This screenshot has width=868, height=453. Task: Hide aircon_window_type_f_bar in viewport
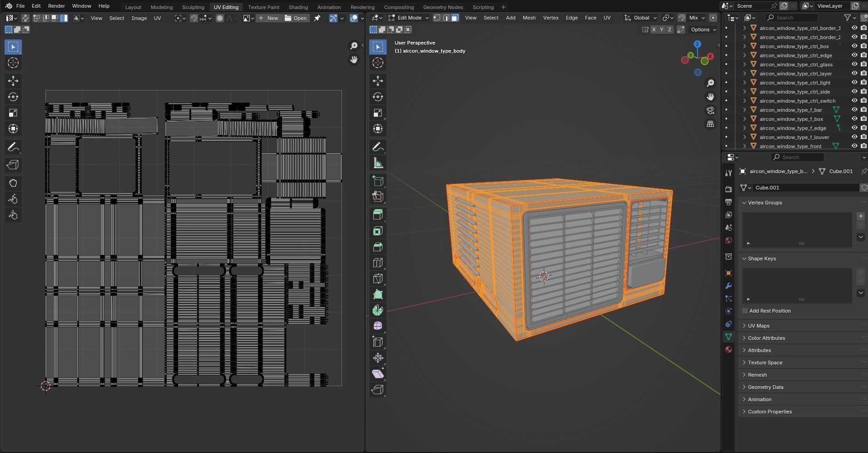tap(854, 110)
